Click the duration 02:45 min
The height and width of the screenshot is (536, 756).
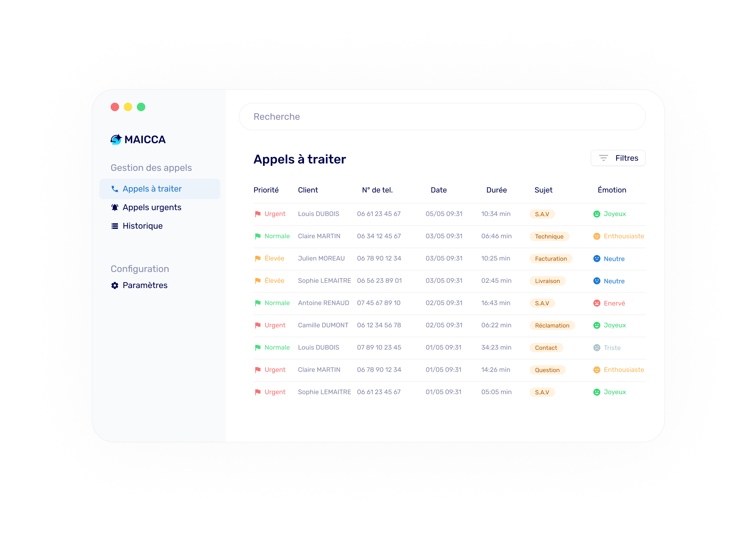point(496,281)
